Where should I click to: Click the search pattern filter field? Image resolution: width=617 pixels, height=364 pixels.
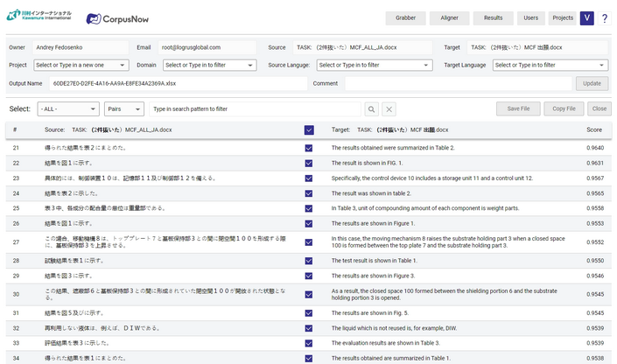click(254, 109)
